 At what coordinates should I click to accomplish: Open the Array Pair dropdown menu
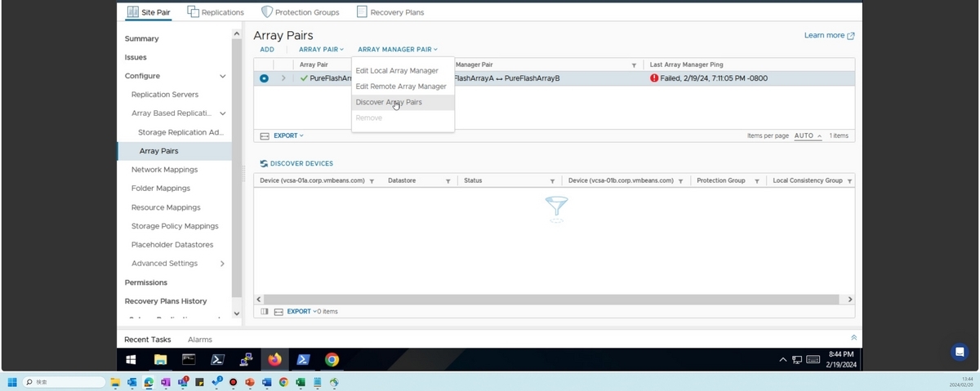[322, 50]
